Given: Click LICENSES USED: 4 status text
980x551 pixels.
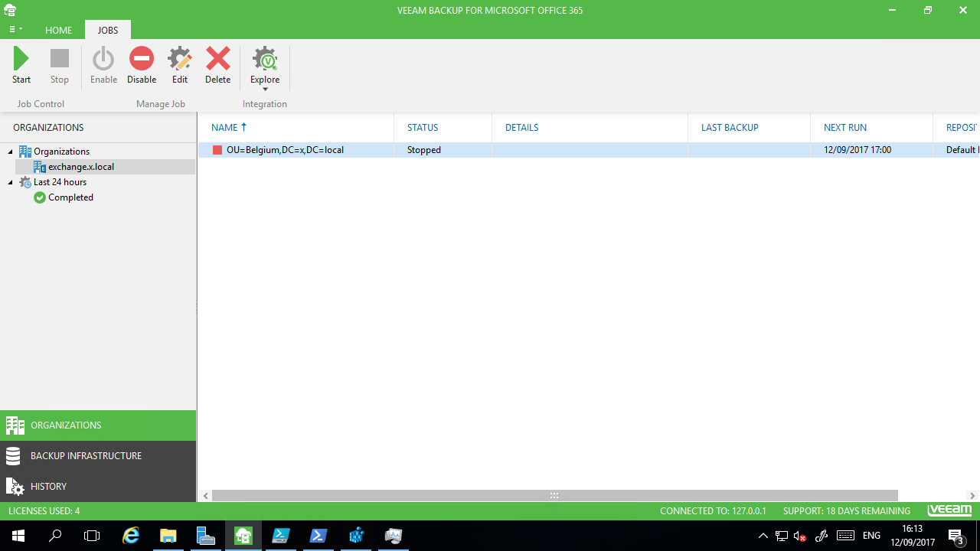Looking at the screenshot, I should (x=44, y=511).
